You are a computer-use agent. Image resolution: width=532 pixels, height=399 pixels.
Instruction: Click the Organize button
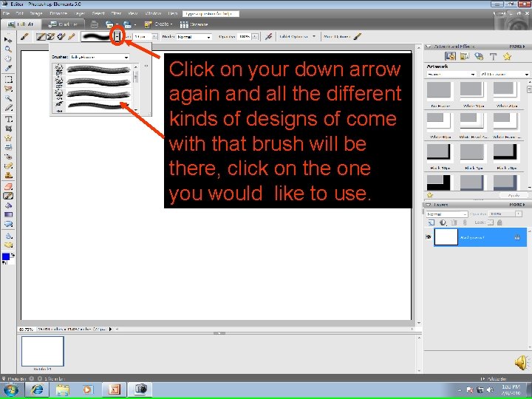[x=194, y=24]
